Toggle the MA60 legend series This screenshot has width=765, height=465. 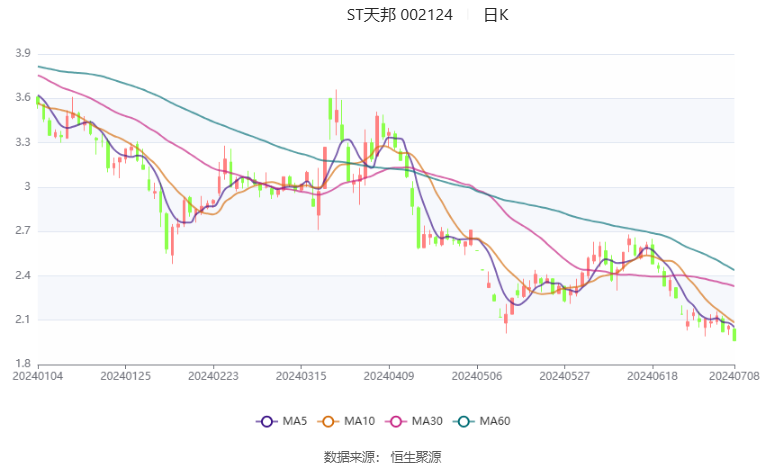point(494,422)
